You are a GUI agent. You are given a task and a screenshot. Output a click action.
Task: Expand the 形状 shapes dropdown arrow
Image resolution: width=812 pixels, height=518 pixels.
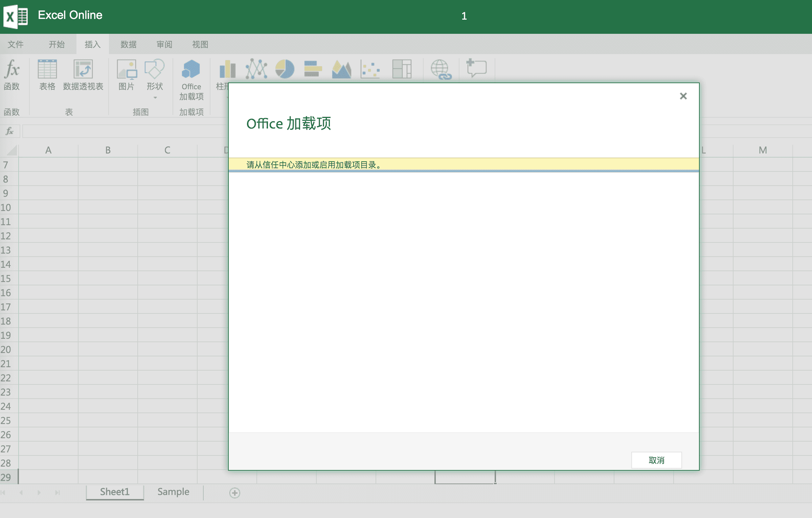click(x=155, y=98)
